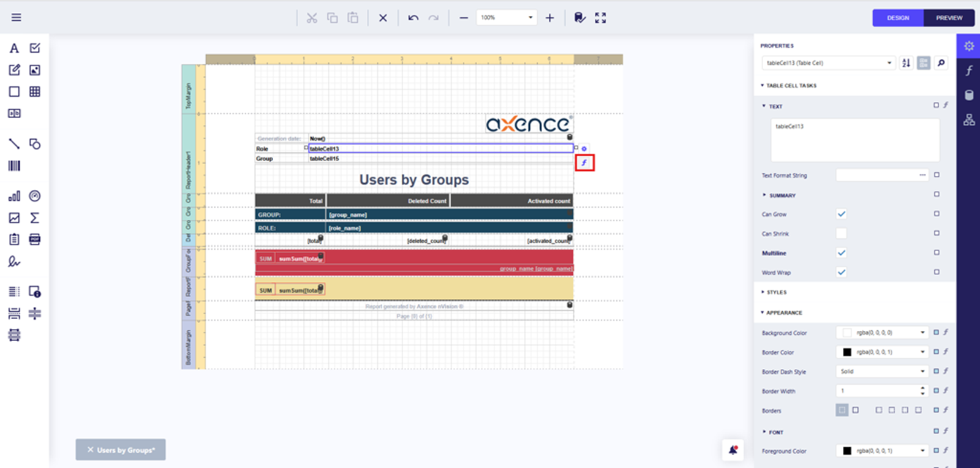Click the Foreground Color black swatch
980x468 pixels.
coord(847,451)
